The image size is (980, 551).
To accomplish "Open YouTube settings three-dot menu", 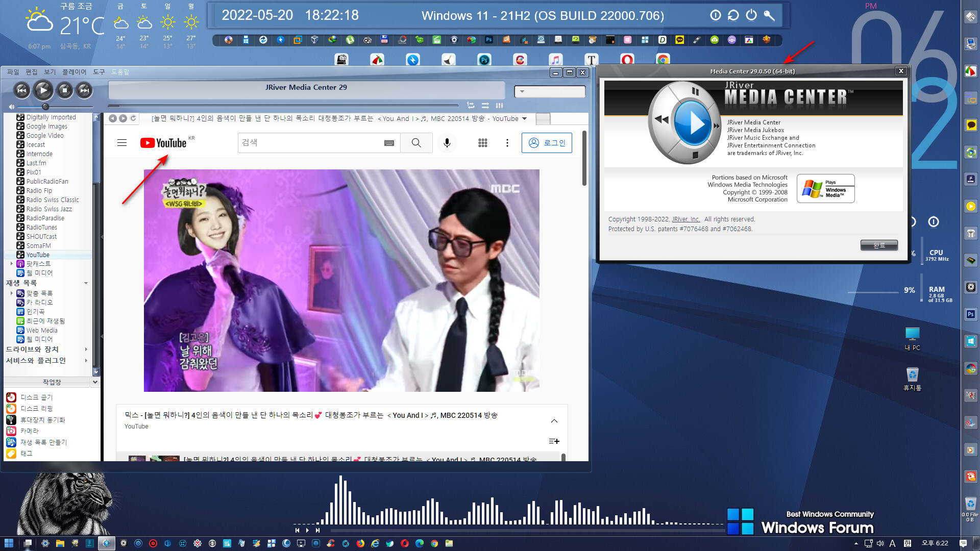I will pyautogui.click(x=507, y=143).
